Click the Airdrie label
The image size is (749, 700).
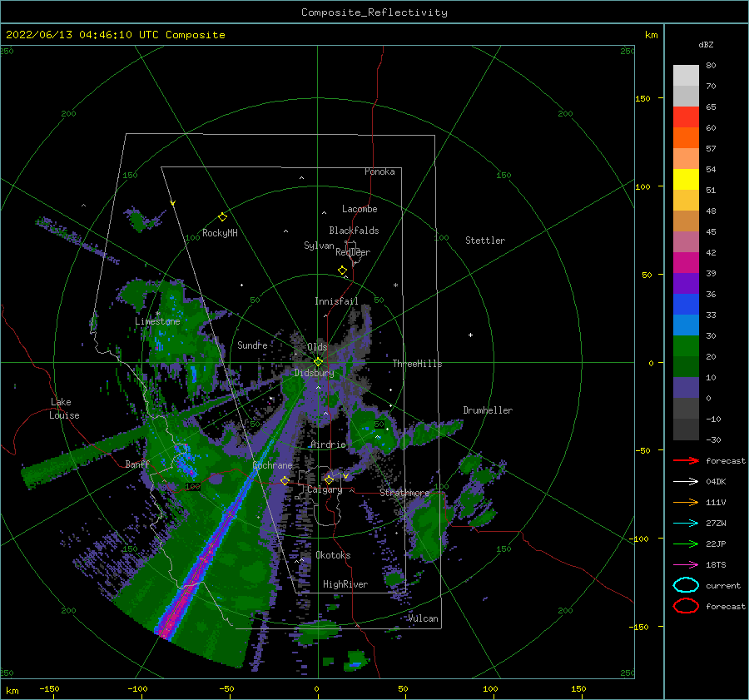pyautogui.click(x=328, y=444)
